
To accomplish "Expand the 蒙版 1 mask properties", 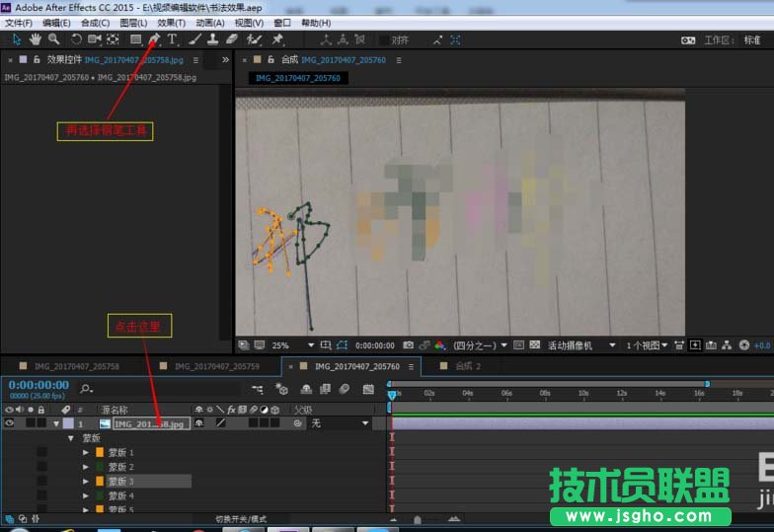I will click(86, 452).
